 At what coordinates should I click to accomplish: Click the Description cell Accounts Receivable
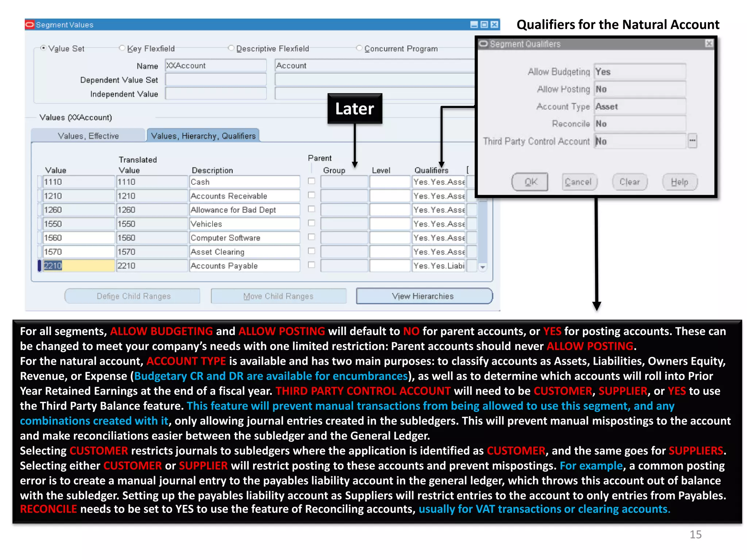tap(244, 196)
